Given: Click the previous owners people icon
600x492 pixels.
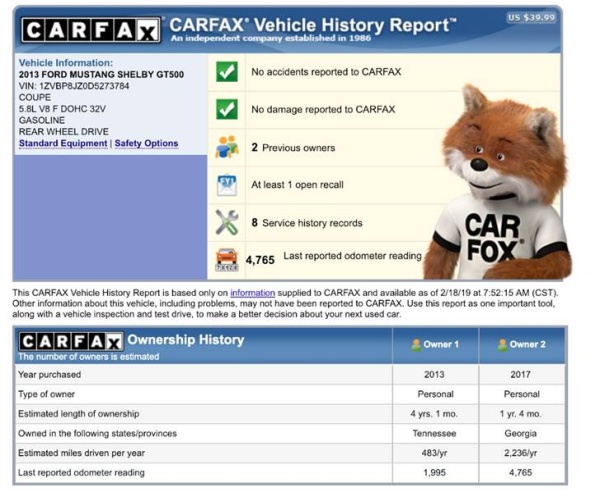Looking at the screenshot, I should coord(227,147).
